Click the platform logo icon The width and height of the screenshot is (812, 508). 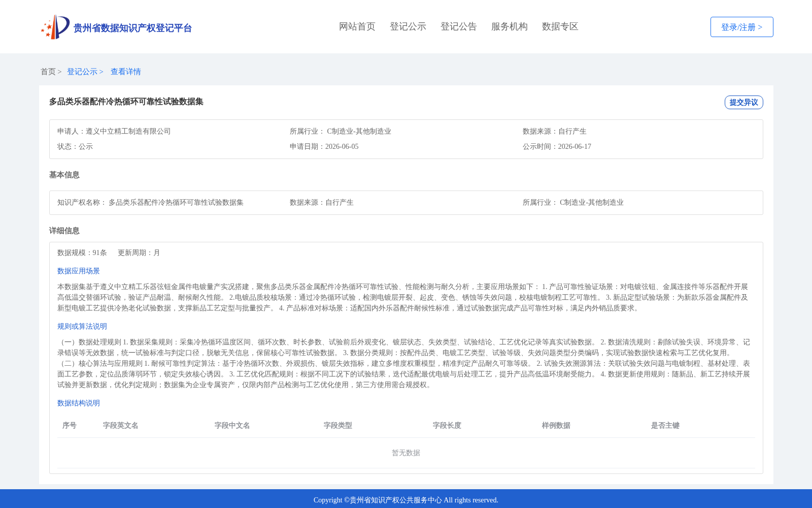coord(55,27)
